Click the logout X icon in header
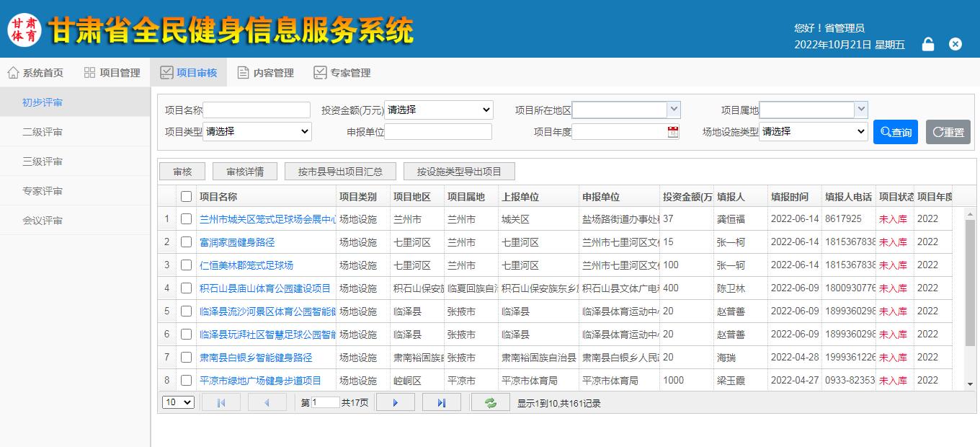 (955, 45)
